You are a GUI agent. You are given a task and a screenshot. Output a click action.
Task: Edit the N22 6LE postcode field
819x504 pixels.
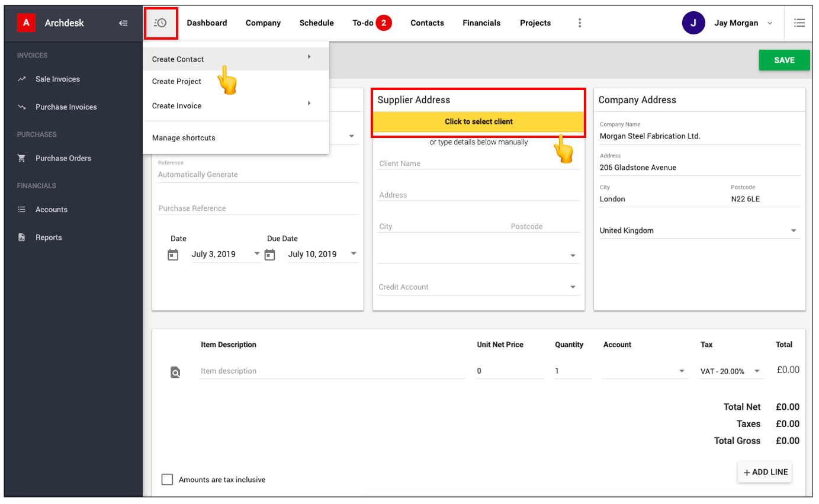pyautogui.click(x=765, y=200)
